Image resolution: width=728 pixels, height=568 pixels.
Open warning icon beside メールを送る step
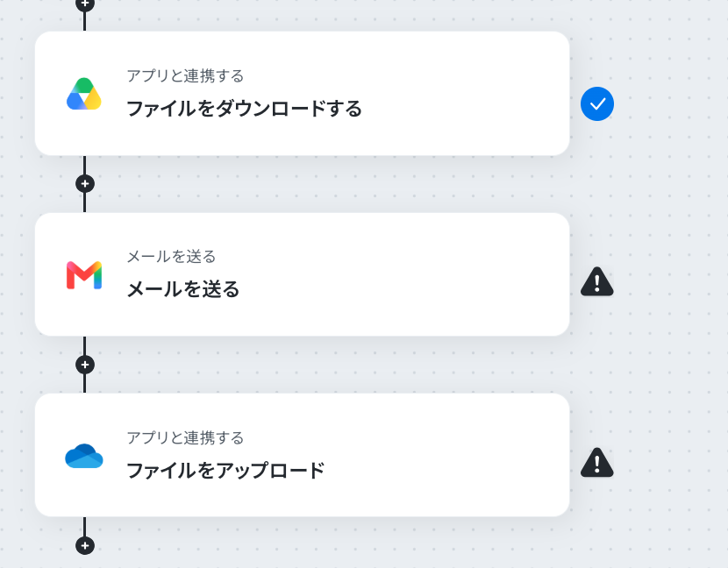click(597, 281)
